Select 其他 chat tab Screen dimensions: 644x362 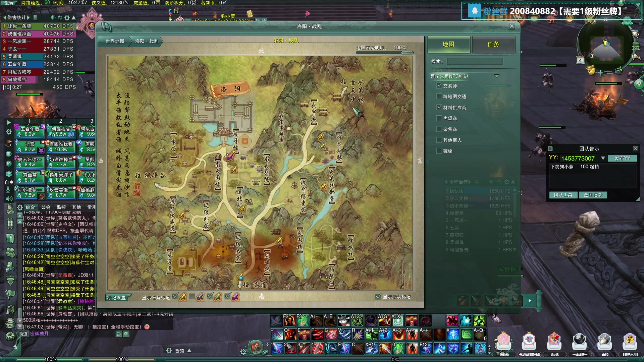(76, 207)
